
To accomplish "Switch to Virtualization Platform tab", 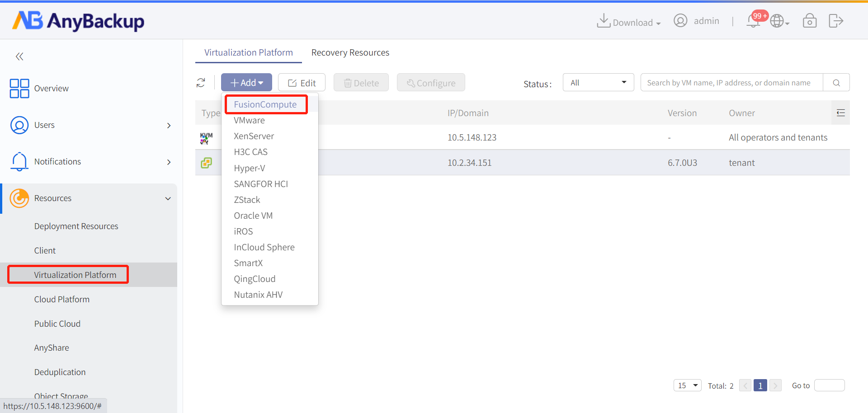I will point(249,52).
